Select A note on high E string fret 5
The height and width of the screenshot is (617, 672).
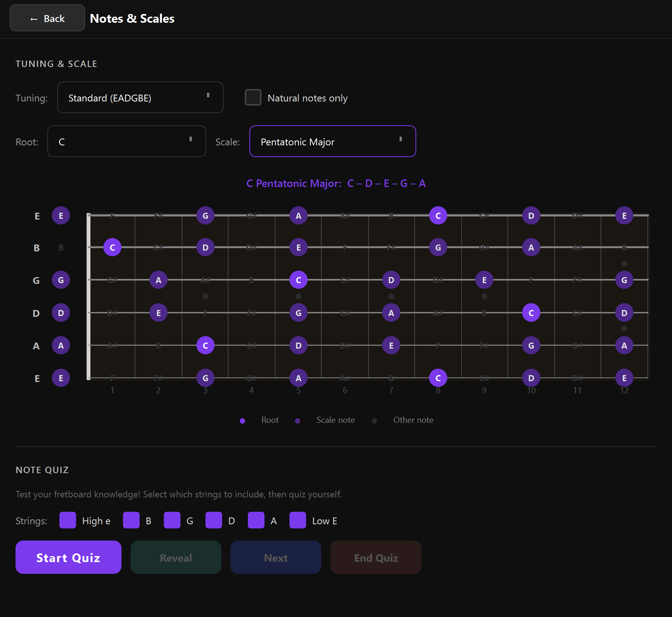click(298, 216)
